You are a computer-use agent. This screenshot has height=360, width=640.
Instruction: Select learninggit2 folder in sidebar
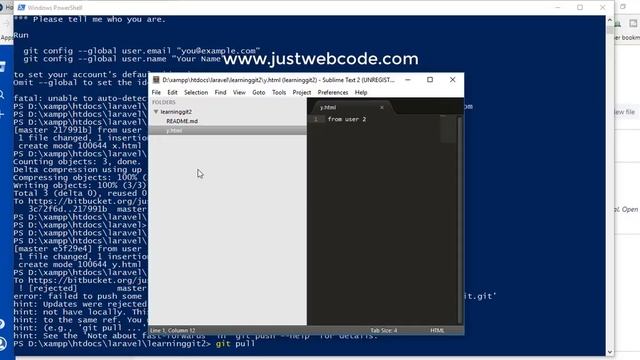coord(176,111)
